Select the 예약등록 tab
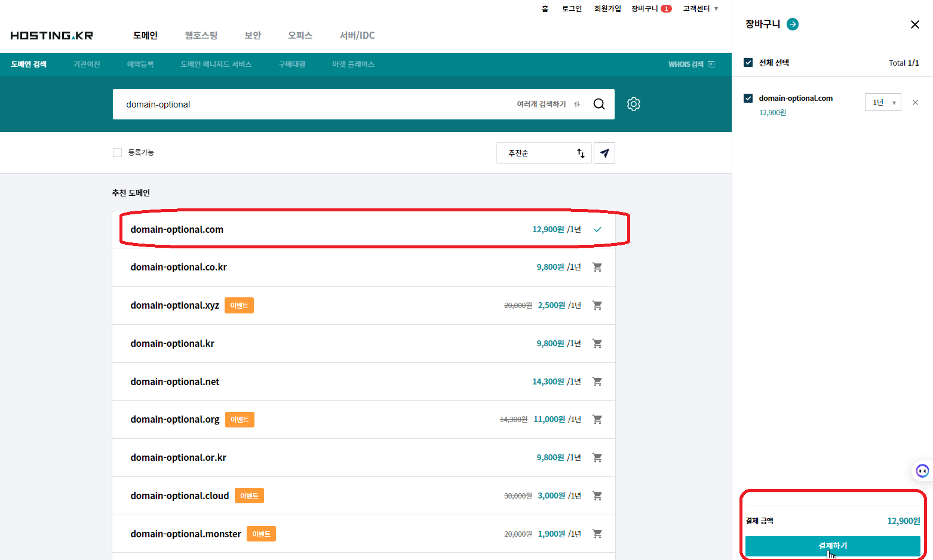This screenshot has width=933, height=560. pos(140,64)
